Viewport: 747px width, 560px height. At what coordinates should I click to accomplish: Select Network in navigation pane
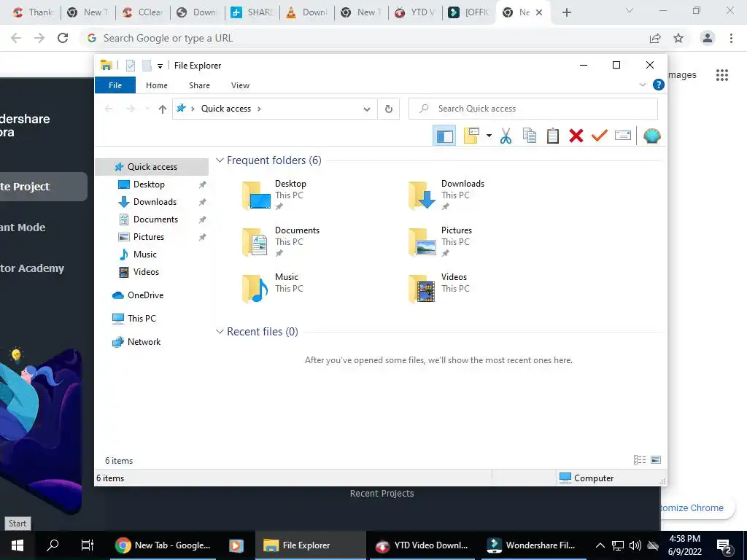pos(144,342)
